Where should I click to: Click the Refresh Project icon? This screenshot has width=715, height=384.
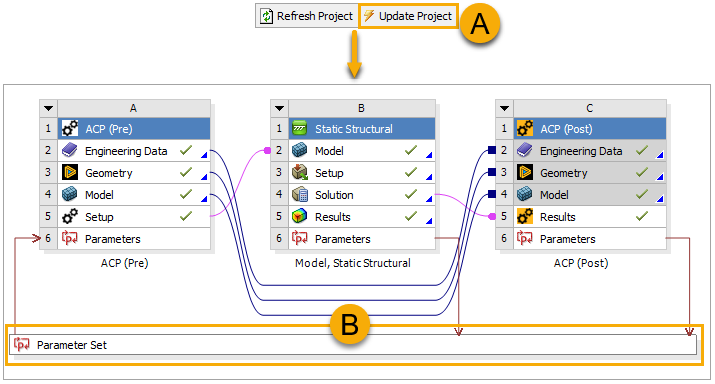(266, 16)
